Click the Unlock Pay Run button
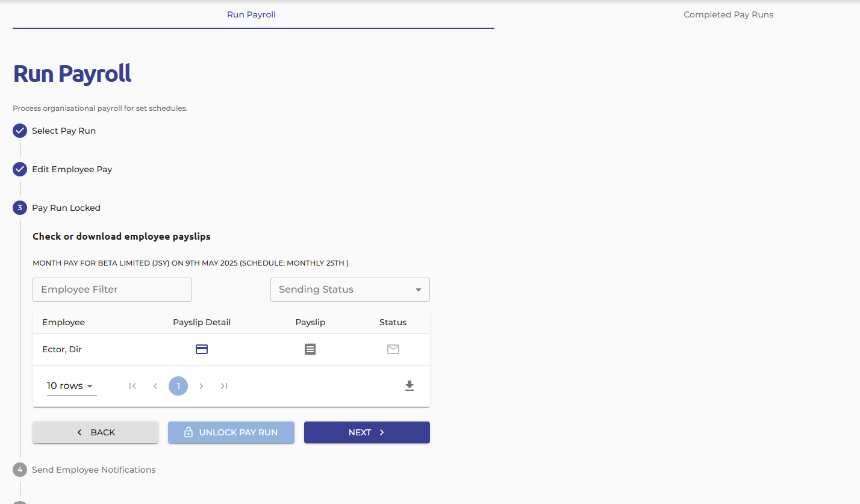Image resolution: width=860 pixels, height=504 pixels. 231,432
